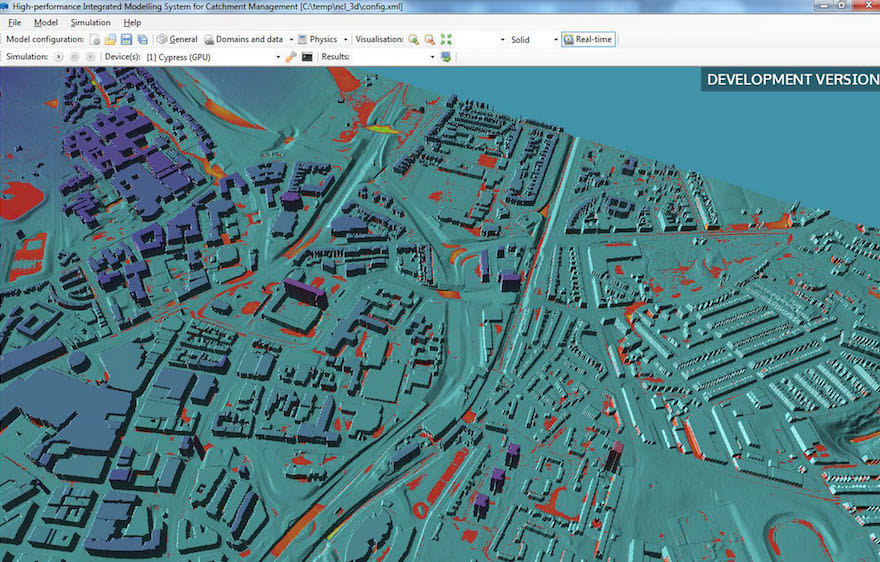Click the new model configuration icon

pyautogui.click(x=94, y=40)
